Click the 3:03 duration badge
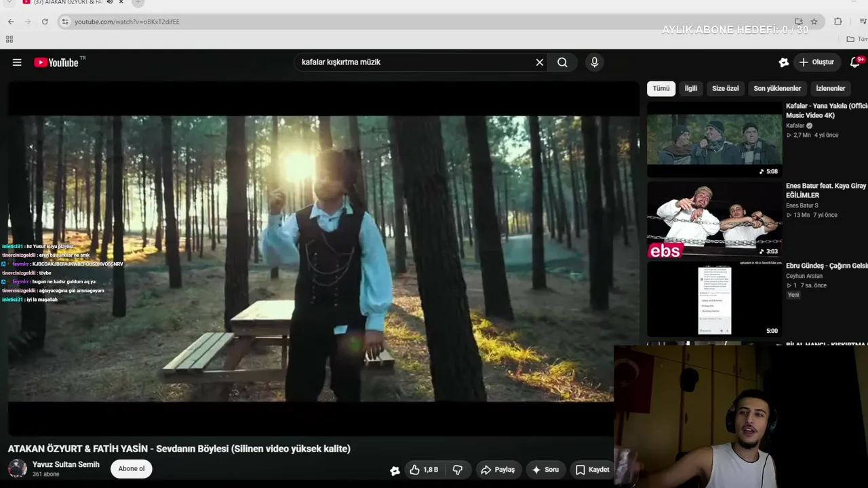868x488 pixels. (x=769, y=251)
